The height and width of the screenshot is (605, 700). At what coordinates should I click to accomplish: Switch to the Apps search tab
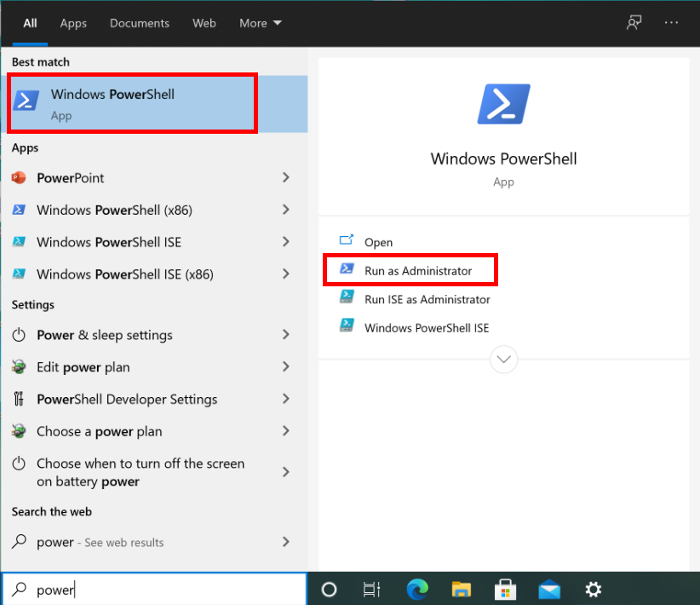tap(73, 23)
